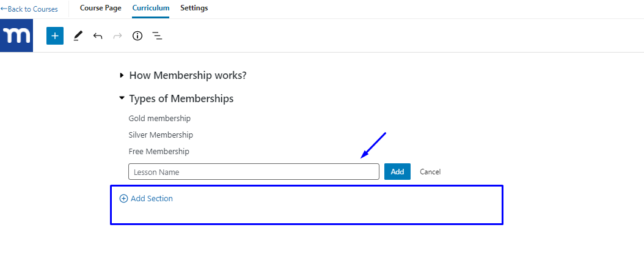Viewport: 644px width, 263px height.
Task: Focus the Lesson Name input field
Action: pos(254,172)
